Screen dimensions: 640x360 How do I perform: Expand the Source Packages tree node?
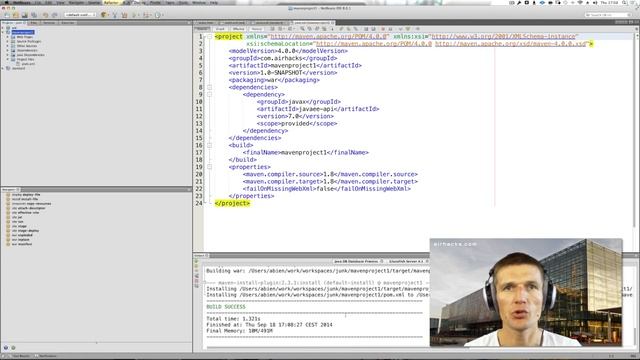coord(7,41)
